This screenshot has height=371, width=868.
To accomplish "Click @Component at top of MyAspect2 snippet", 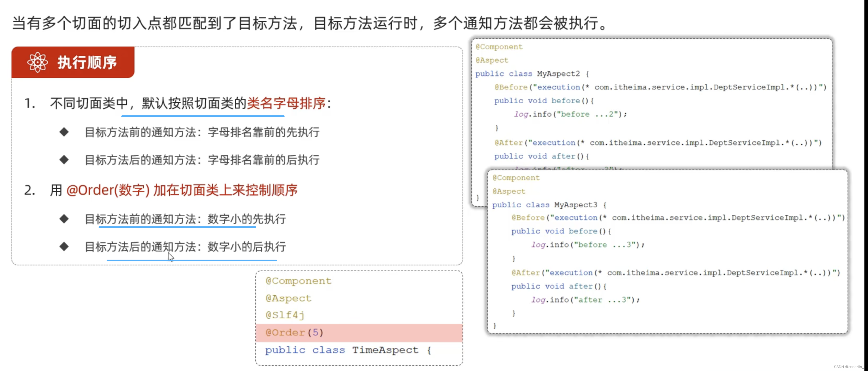I will pyautogui.click(x=499, y=47).
